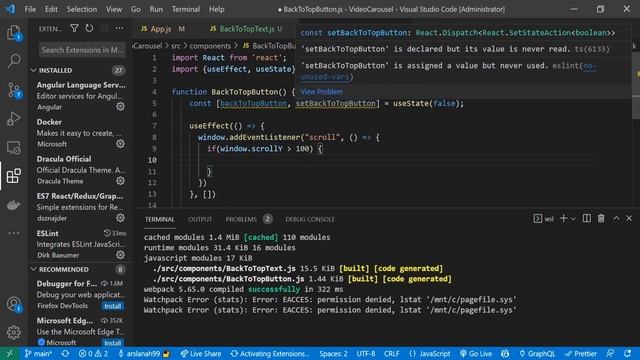Focus Search Extensions in Marketplace field
Viewport: 640px width, 360px height.
click(82, 50)
